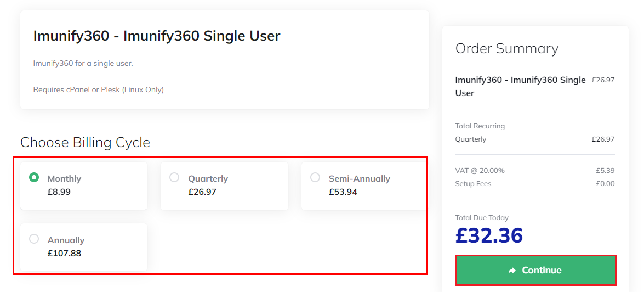This screenshot has height=292, width=644.
Task: Click the £107.88 annual price
Action: [64, 254]
